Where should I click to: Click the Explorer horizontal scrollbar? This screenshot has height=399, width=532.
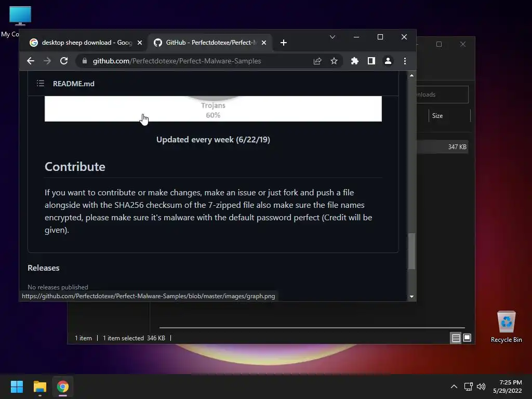click(x=312, y=328)
